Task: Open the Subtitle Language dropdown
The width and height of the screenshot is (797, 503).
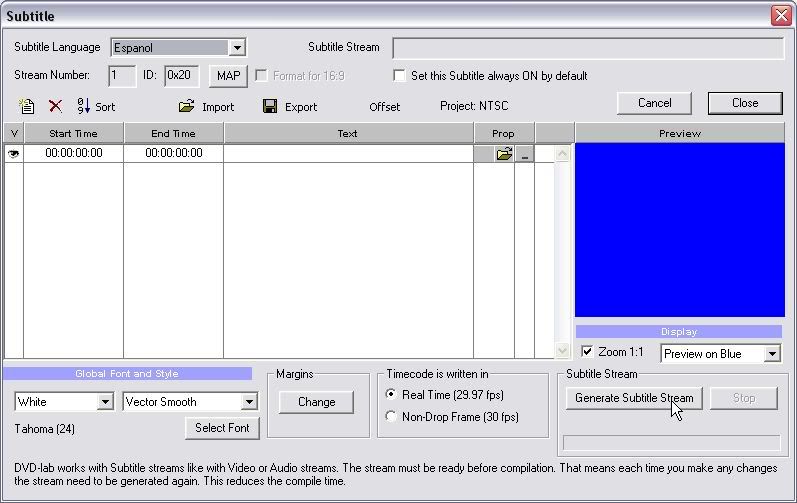Action: pyautogui.click(x=237, y=47)
